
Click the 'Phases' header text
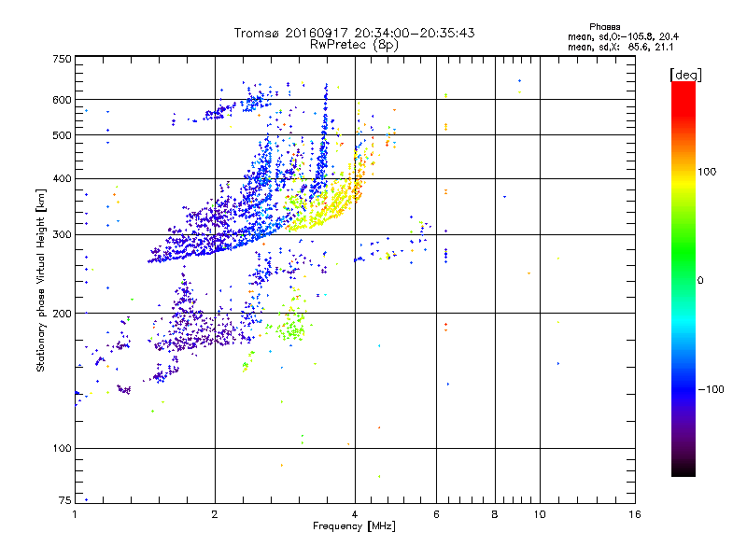604,27
